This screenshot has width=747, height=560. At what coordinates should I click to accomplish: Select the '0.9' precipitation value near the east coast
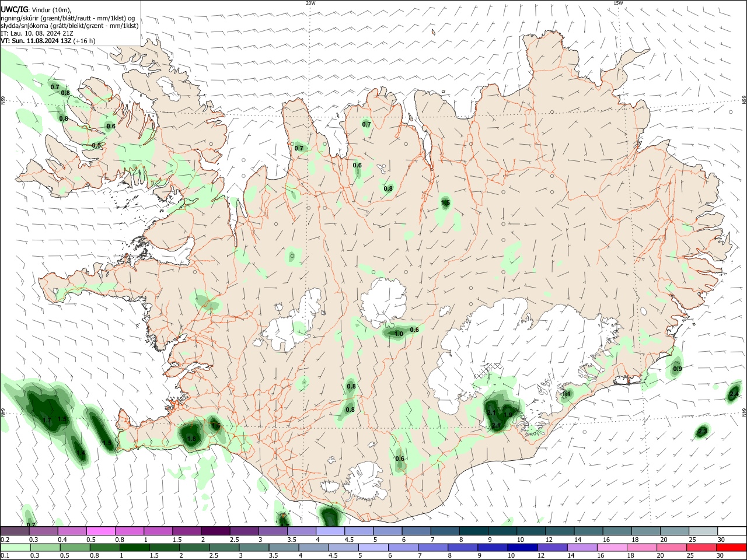click(678, 369)
